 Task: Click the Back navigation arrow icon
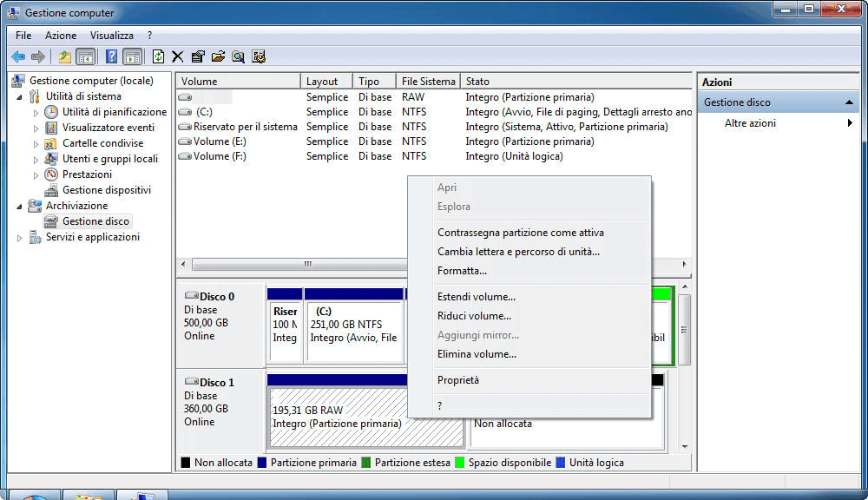pyautogui.click(x=18, y=56)
